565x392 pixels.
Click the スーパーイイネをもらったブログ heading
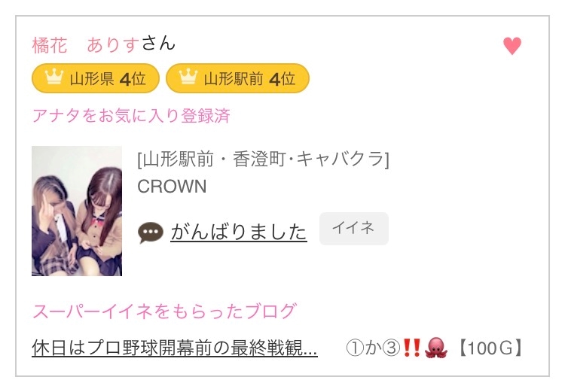(x=165, y=311)
